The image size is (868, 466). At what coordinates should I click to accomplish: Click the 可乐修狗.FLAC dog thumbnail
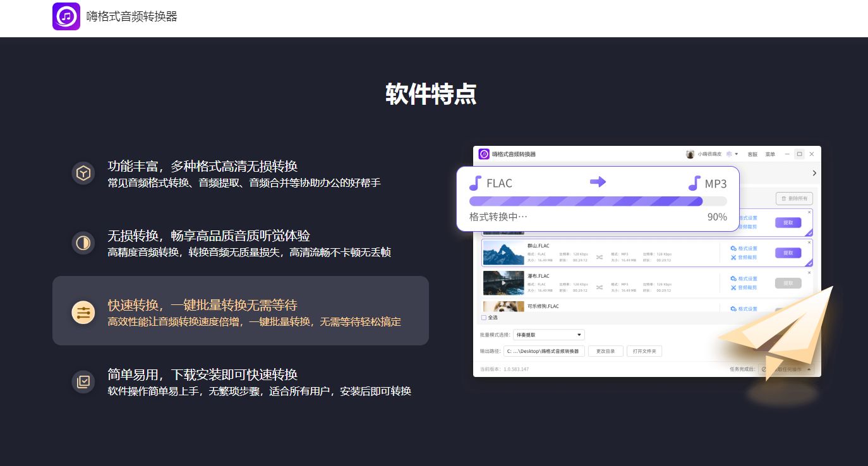point(503,307)
